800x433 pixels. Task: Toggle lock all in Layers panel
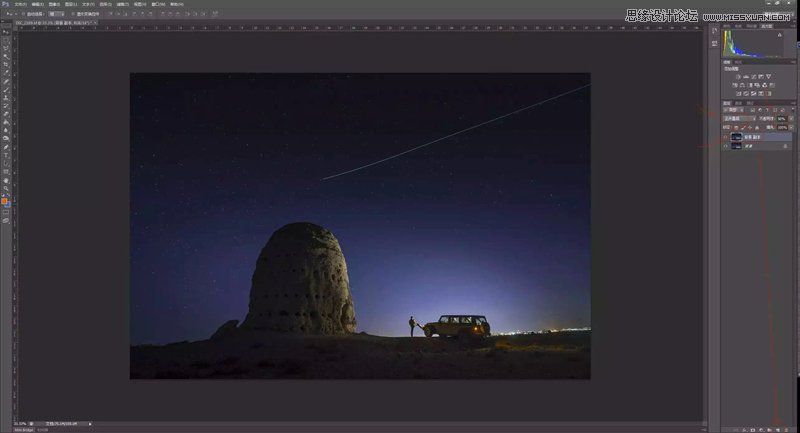pyautogui.click(x=757, y=128)
